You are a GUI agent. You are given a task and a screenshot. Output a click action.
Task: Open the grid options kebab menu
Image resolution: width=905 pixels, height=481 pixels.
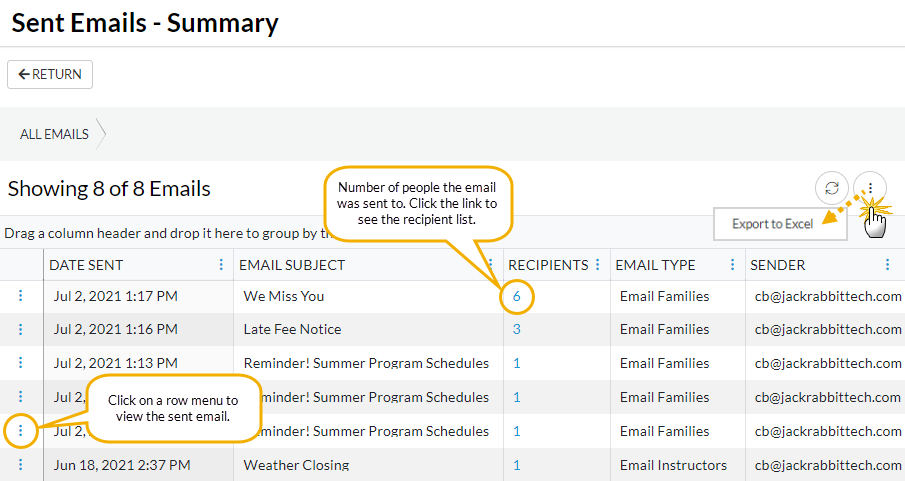870,188
